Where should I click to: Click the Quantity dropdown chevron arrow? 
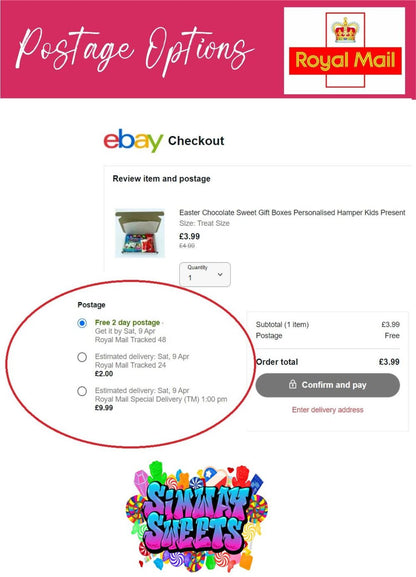[x=220, y=275]
